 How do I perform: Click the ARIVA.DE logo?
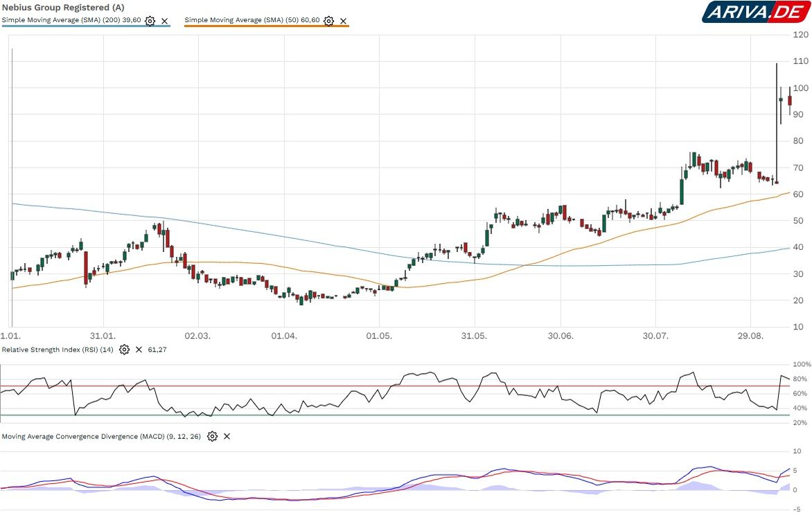pyautogui.click(x=756, y=12)
